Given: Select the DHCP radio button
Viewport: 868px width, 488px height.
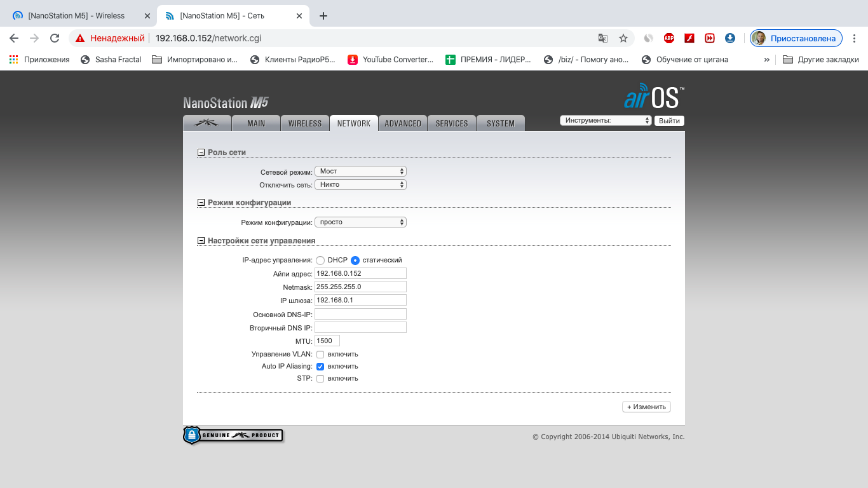Looking at the screenshot, I should tap(320, 260).
